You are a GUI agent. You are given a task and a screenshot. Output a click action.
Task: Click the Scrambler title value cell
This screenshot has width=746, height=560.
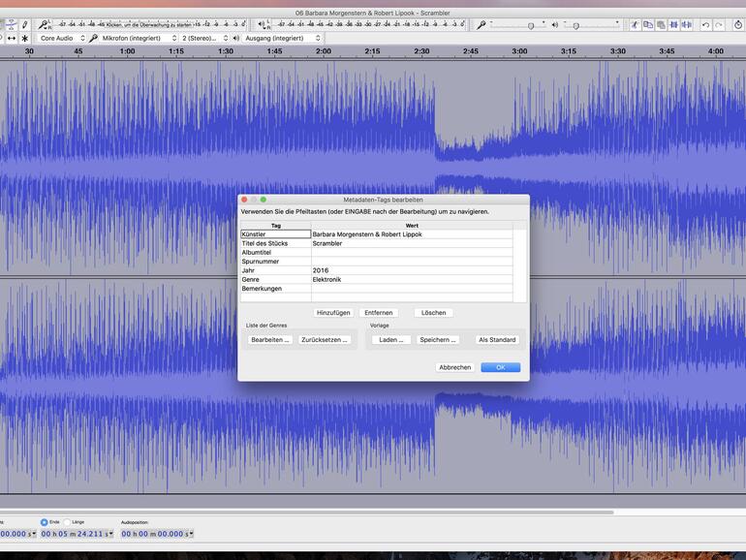pos(412,243)
